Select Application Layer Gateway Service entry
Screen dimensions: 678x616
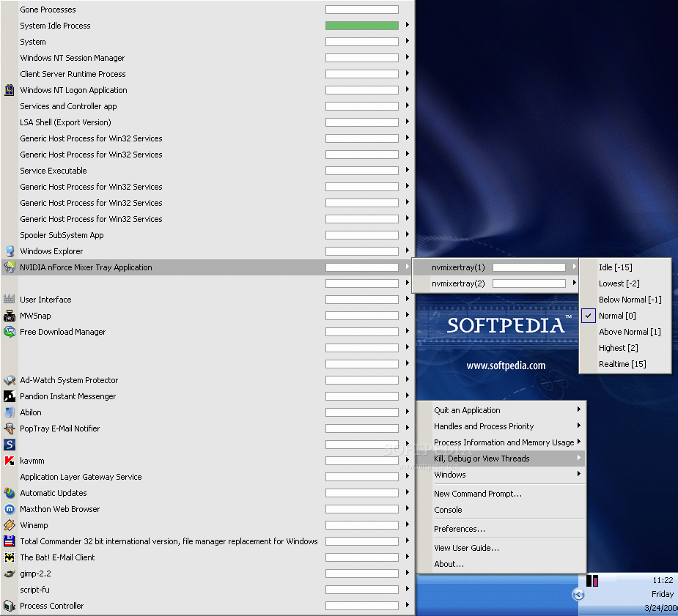pos(207,477)
